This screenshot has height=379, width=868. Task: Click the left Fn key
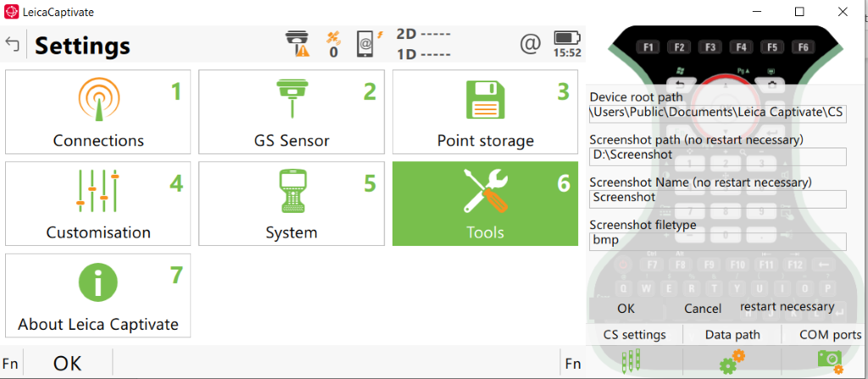[10, 364]
